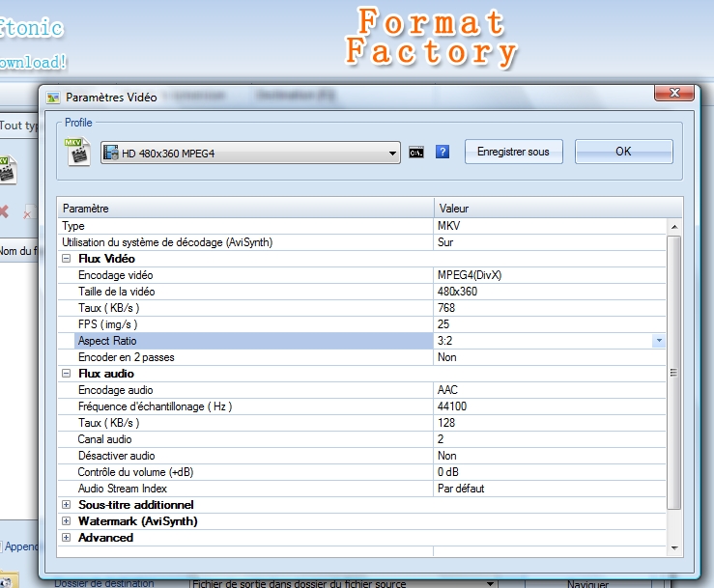The height and width of the screenshot is (588, 714).
Task: Click the 25 FPS value
Action: [550, 324]
